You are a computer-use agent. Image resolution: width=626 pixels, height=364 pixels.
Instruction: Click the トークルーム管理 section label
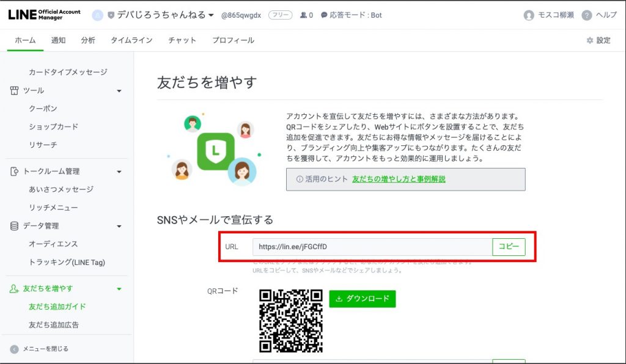[51, 172]
